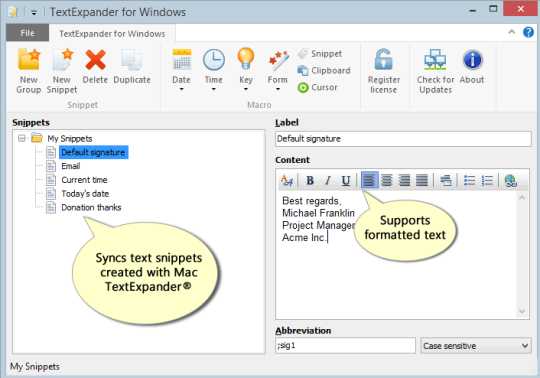Select the Current time snippet
The width and height of the screenshot is (540, 378).
point(84,180)
